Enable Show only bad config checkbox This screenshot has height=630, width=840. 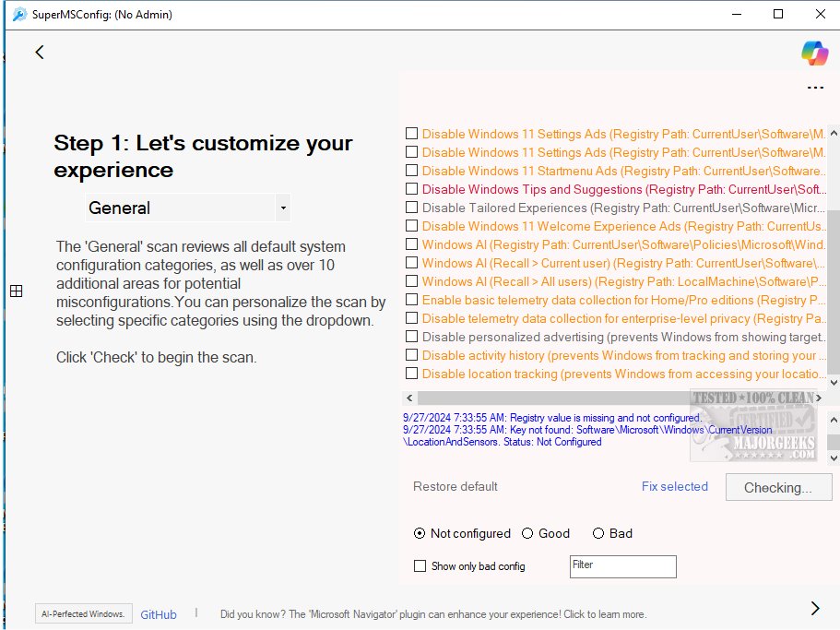click(420, 566)
